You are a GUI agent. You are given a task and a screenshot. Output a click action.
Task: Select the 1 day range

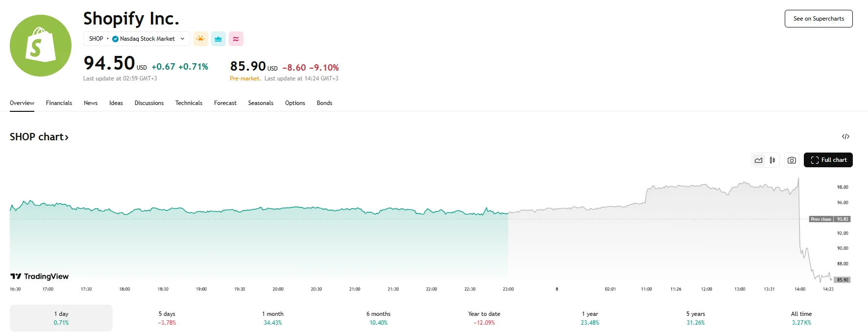coord(61,318)
